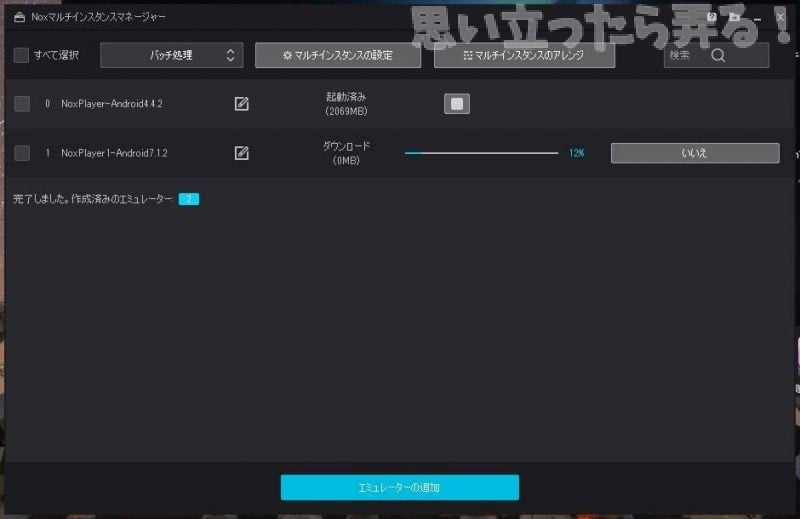The width and height of the screenshot is (800, 519).
Task: Click the help question mark icon
Action: point(712,17)
